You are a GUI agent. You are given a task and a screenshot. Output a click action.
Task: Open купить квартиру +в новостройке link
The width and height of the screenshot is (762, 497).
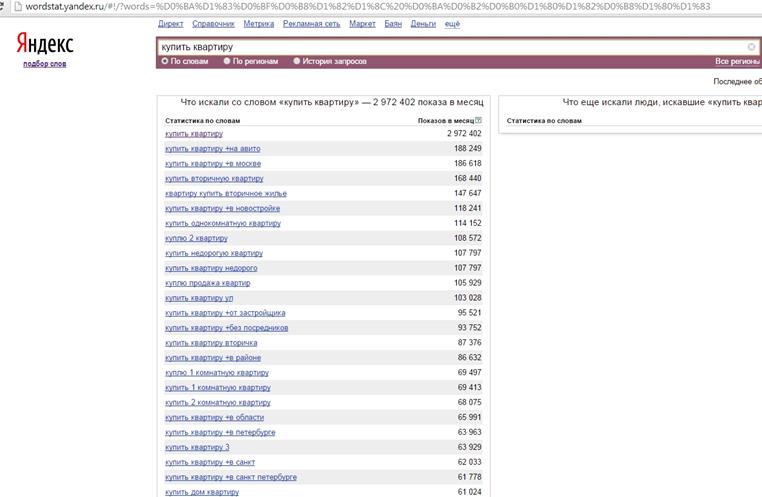[x=223, y=208]
